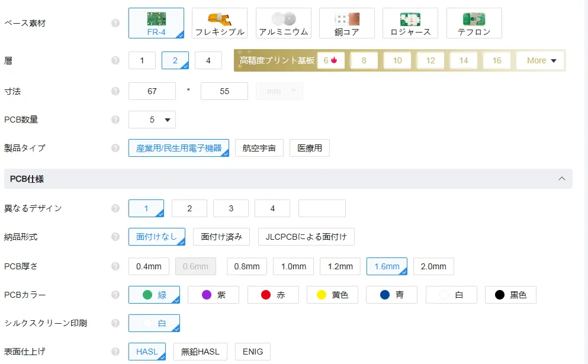Select the FR-4 base material icon

coord(156,19)
